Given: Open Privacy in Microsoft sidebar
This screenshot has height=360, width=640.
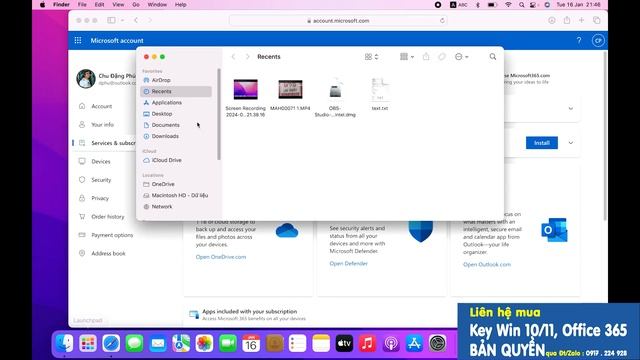Looking at the screenshot, I should point(100,198).
